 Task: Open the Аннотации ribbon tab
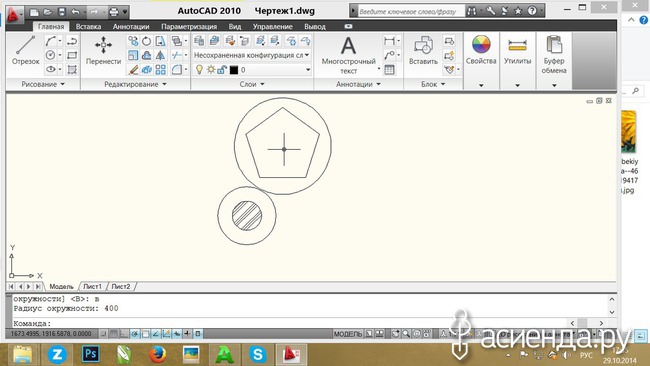tap(131, 27)
